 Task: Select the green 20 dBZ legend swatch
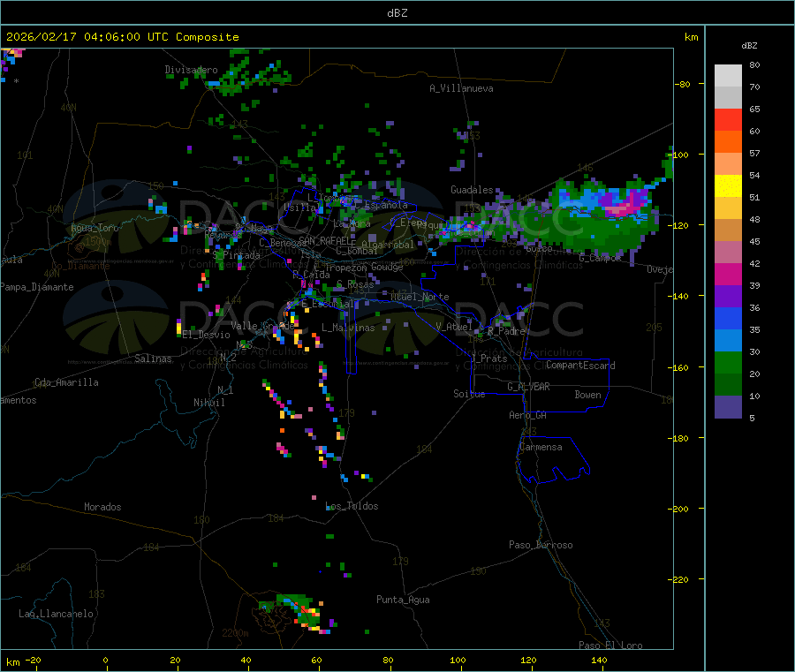[x=728, y=362]
